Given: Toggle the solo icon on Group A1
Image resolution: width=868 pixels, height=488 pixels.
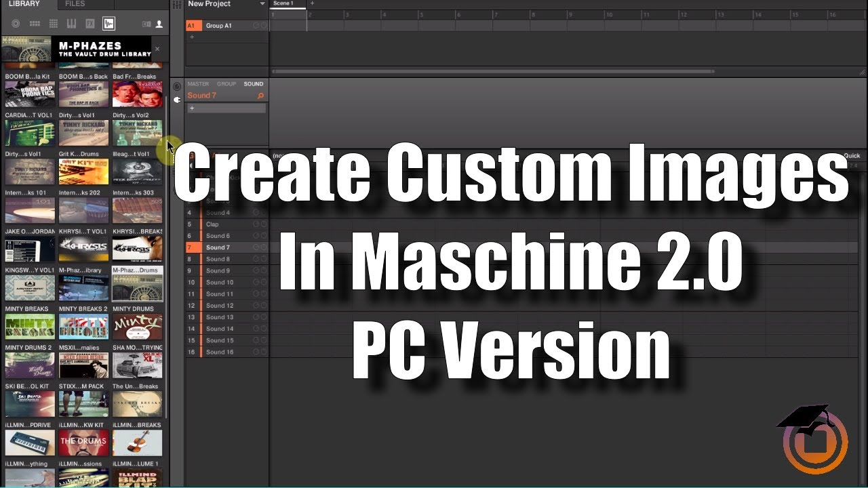Looking at the screenshot, I should click(x=264, y=26).
